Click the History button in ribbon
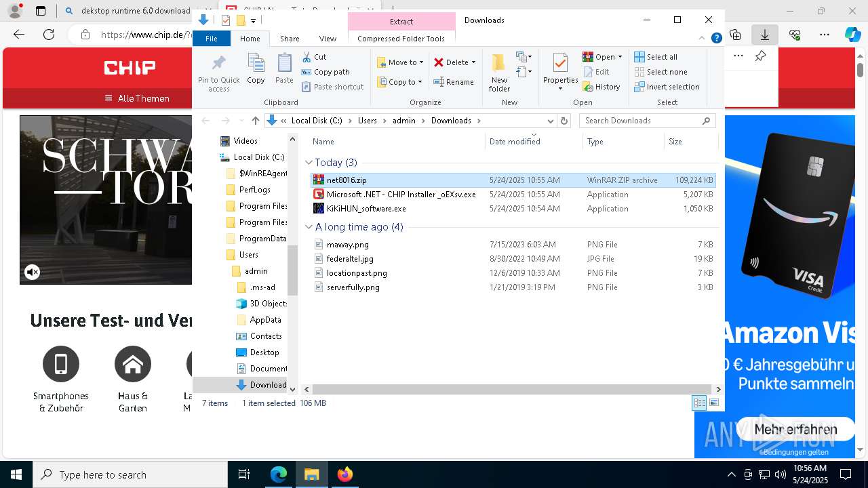 click(x=601, y=87)
